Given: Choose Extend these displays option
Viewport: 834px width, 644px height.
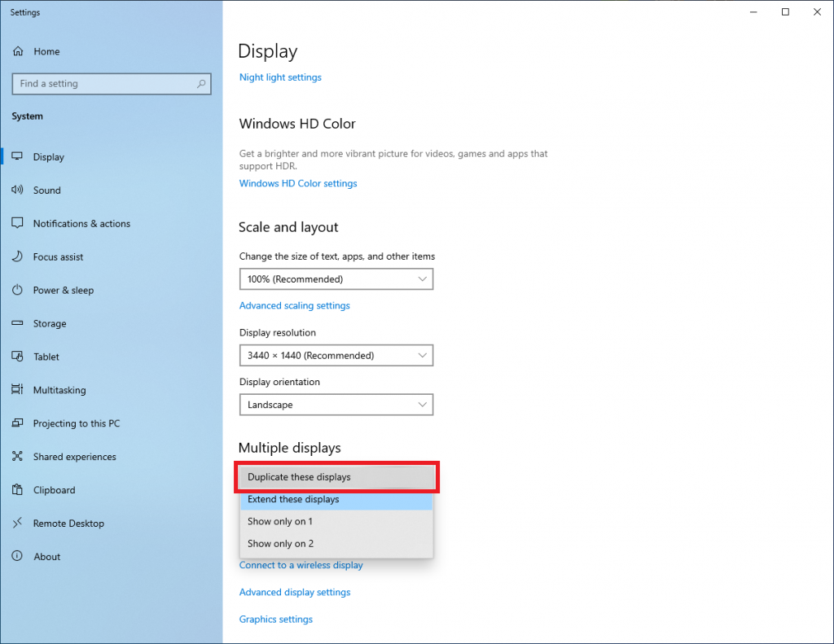Looking at the screenshot, I should pyautogui.click(x=336, y=499).
